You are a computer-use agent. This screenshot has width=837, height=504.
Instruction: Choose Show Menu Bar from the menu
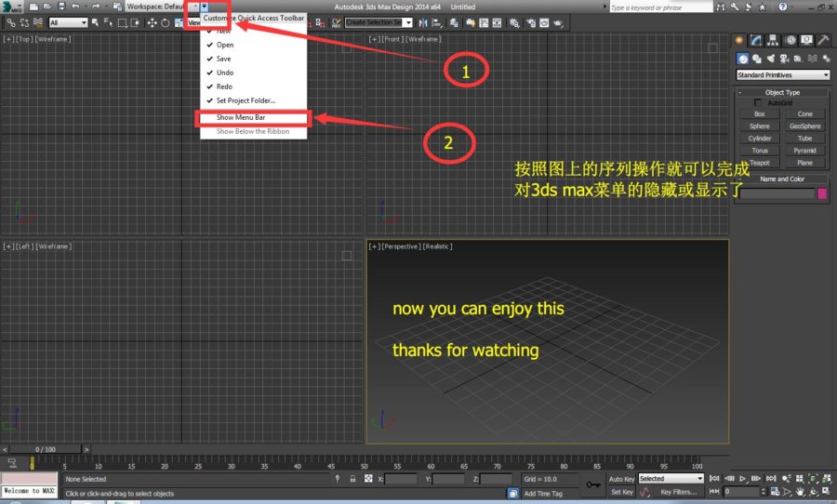pyautogui.click(x=254, y=117)
